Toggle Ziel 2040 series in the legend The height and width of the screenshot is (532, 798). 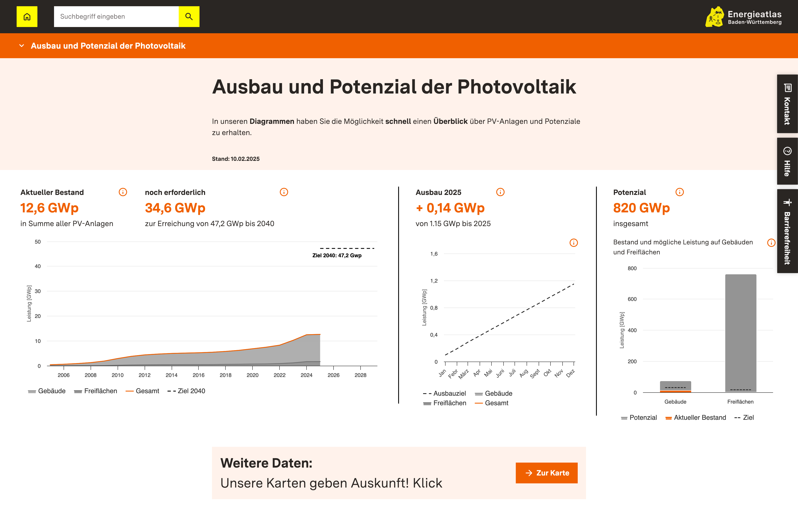click(x=186, y=391)
